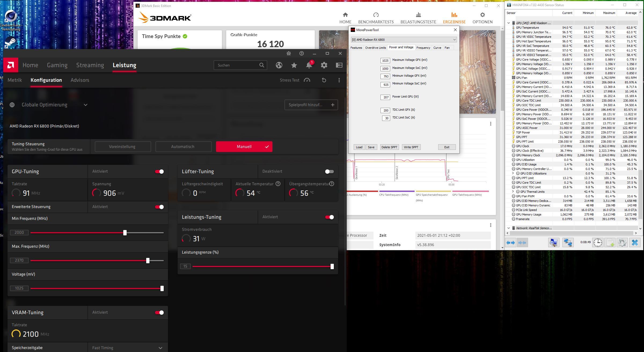Switch to the Metrik subtab
The image size is (644, 352).
pos(15,80)
